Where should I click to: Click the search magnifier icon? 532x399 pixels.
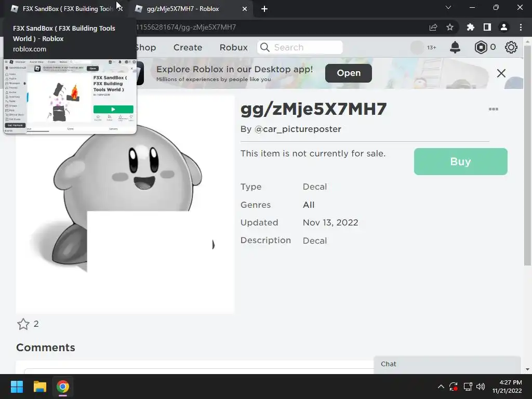click(265, 47)
